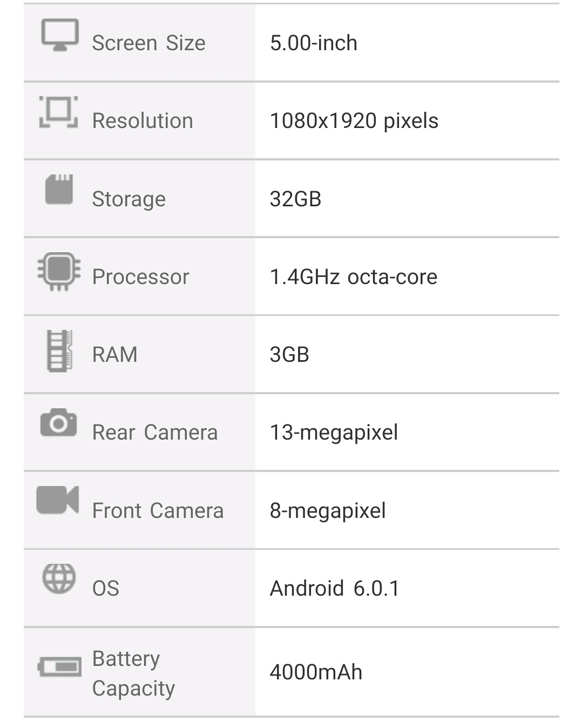Tap the Battery Capacity label

click(x=133, y=673)
